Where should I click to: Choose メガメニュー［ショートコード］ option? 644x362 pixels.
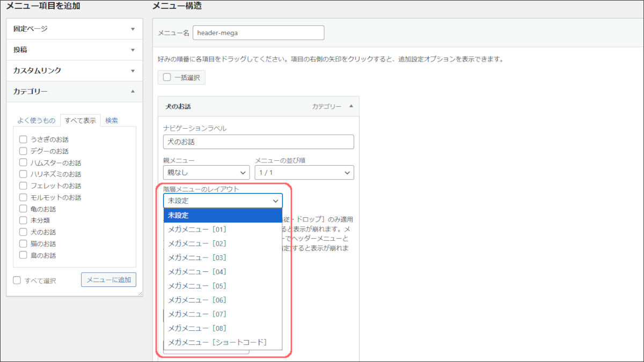tap(217, 342)
